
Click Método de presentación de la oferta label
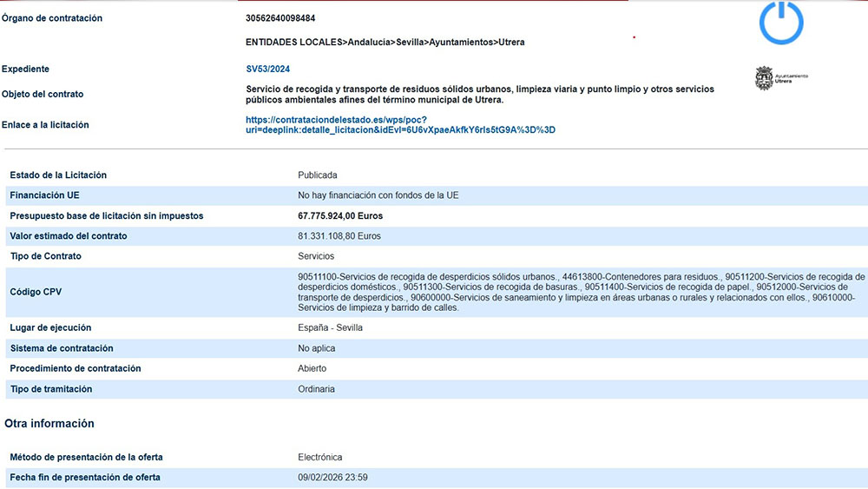(x=86, y=458)
